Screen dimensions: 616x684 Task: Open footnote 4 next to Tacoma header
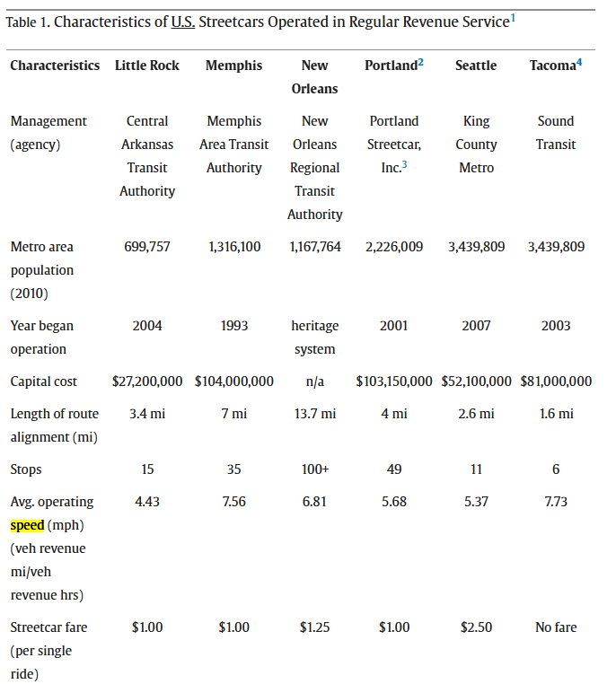[579, 62]
